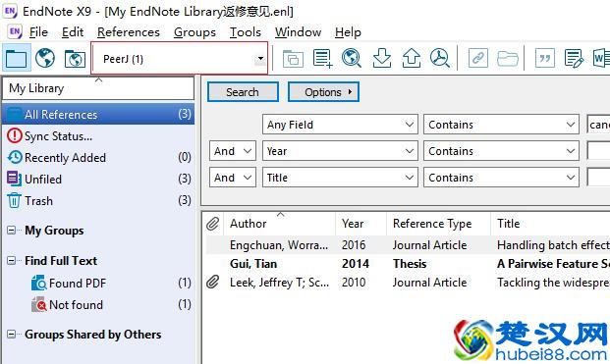Select All References in the sidebar
Image resolution: width=610 pixels, height=364 pixels.
coord(98,114)
